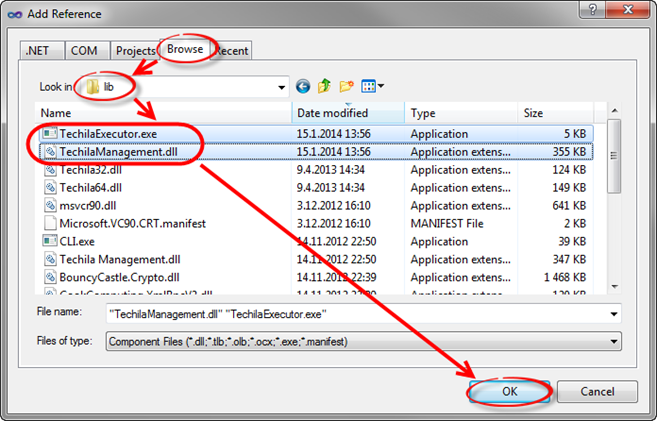Click the CLI.exe application icon
The image size is (657, 421).
50,241
